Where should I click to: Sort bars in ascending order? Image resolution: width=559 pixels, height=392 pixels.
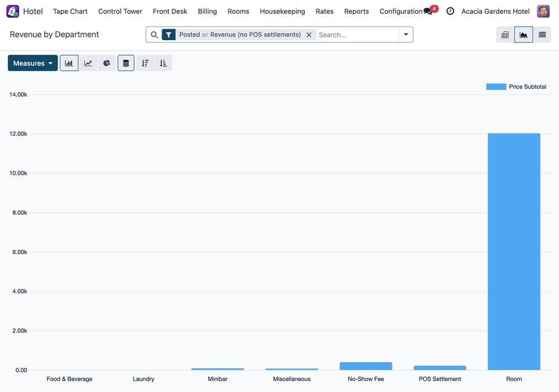click(x=163, y=63)
